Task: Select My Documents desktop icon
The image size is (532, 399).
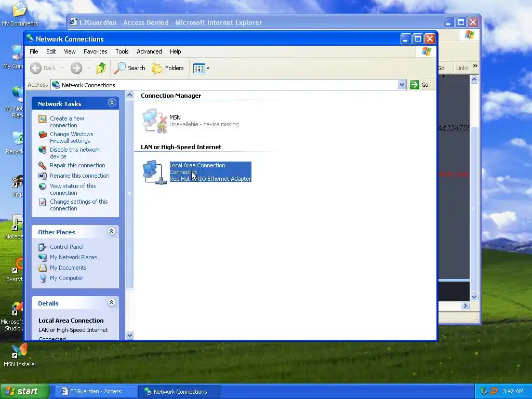Action: [x=20, y=14]
